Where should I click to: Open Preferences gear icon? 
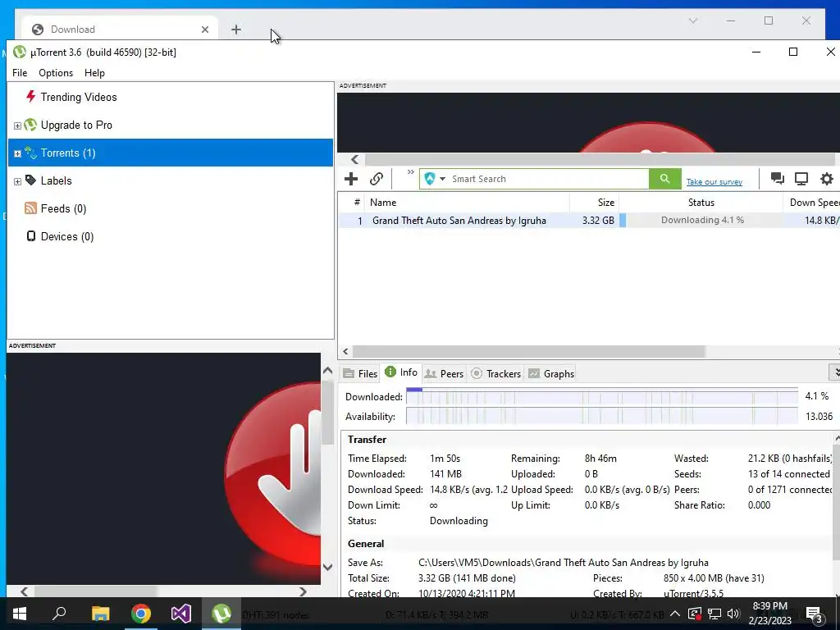[x=827, y=179]
